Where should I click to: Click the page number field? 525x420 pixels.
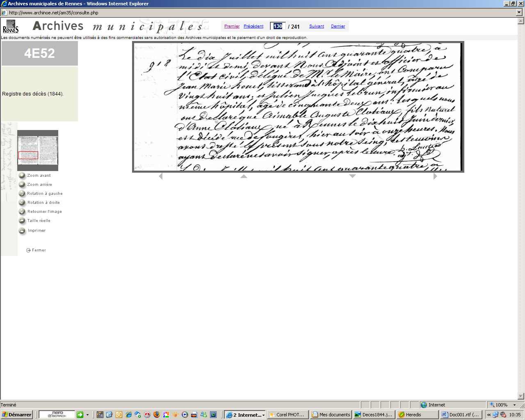click(x=278, y=26)
